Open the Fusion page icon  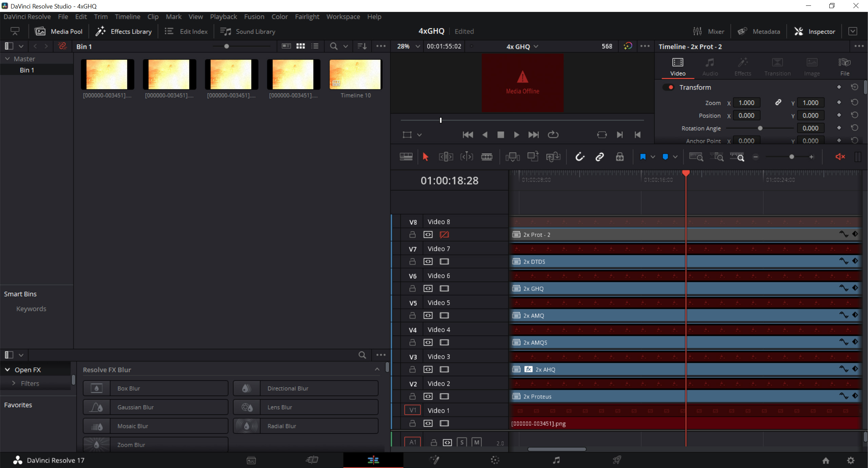coord(434,460)
